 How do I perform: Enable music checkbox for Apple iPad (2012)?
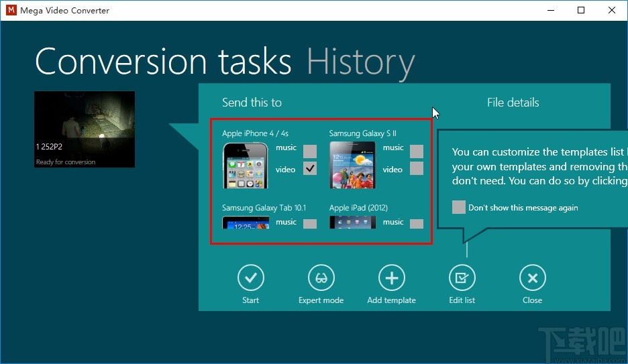[x=417, y=224]
